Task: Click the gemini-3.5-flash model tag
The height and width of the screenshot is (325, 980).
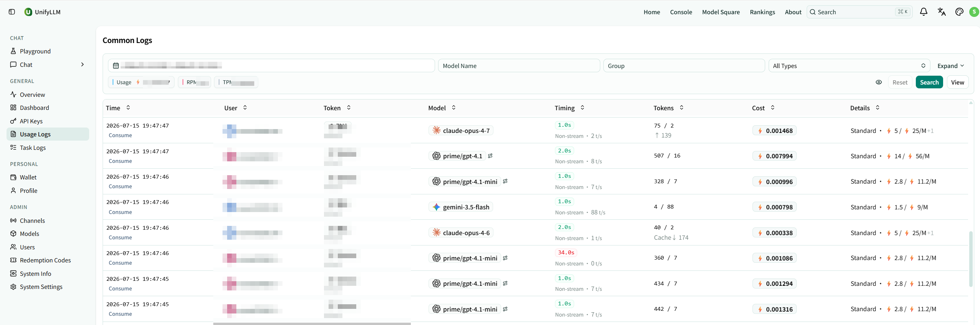Action: 461,207
